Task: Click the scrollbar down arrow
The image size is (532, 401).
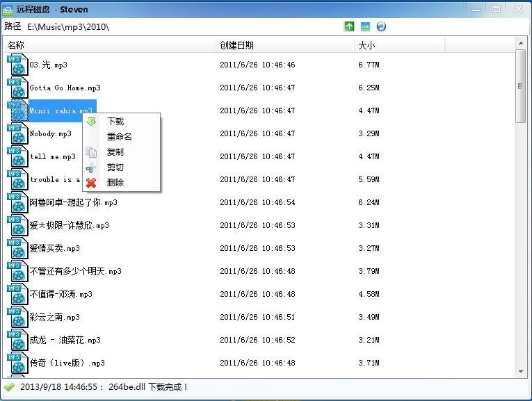Action: click(x=521, y=372)
